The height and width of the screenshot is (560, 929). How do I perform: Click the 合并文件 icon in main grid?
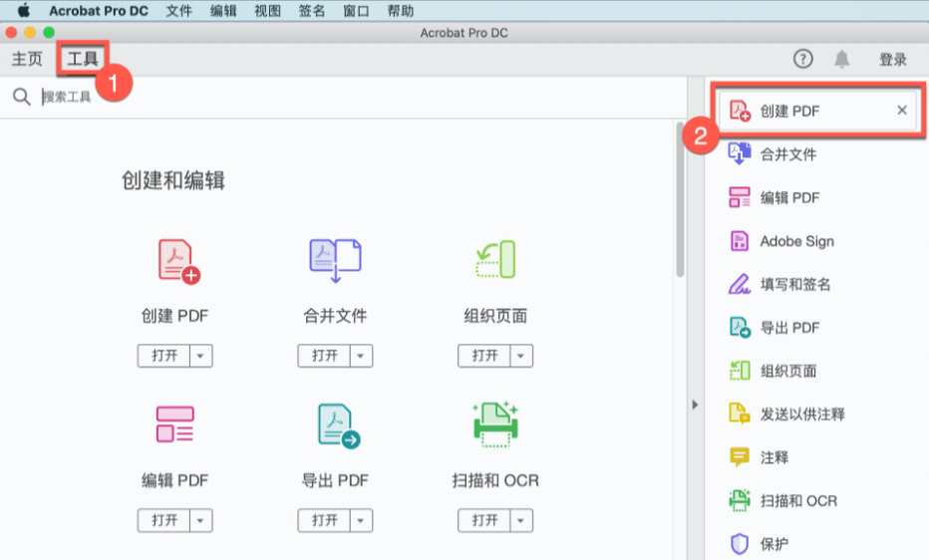click(x=335, y=260)
